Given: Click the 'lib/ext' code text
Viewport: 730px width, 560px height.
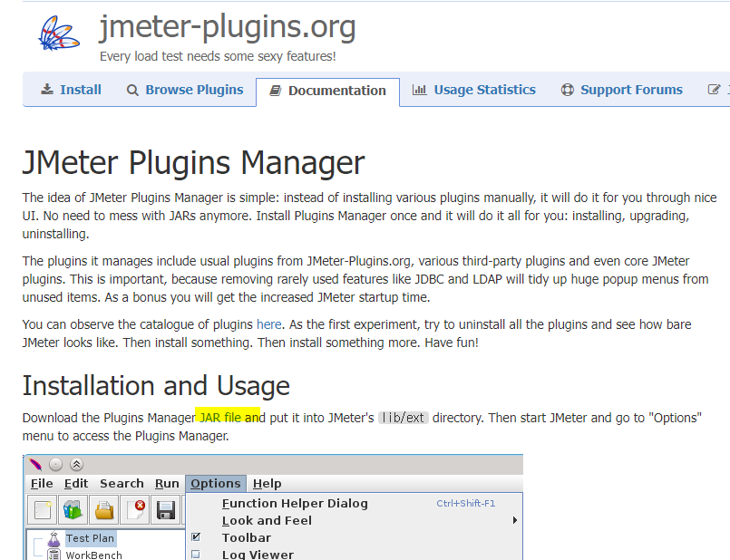Looking at the screenshot, I should 404,418.
